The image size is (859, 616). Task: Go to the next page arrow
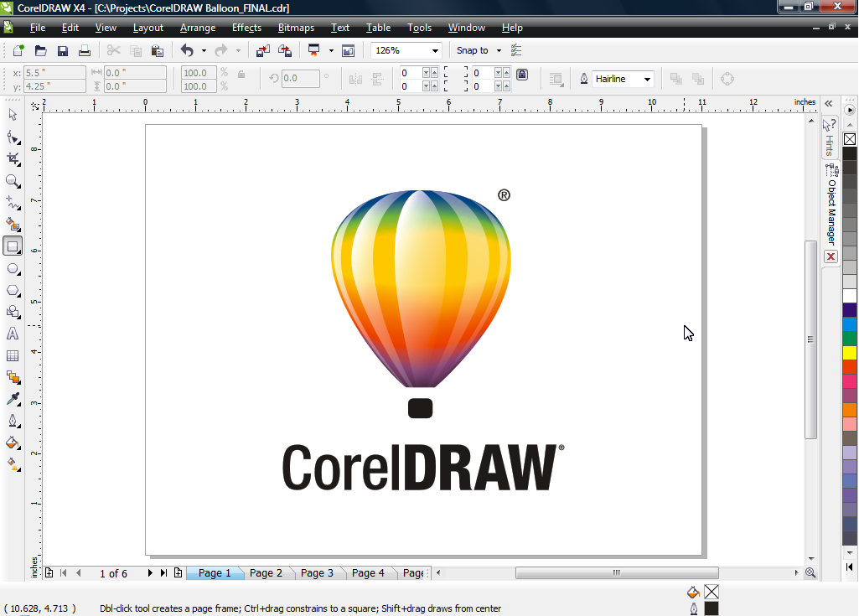(150, 572)
